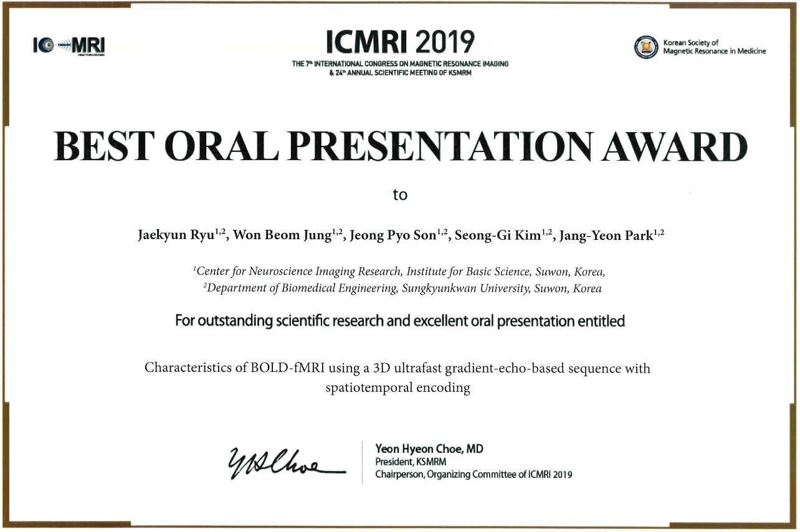Image resolution: width=800 pixels, height=532 pixels.
Task: Click 'Magnetic Resonance in Medicine' text
Action: pos(714,51)
